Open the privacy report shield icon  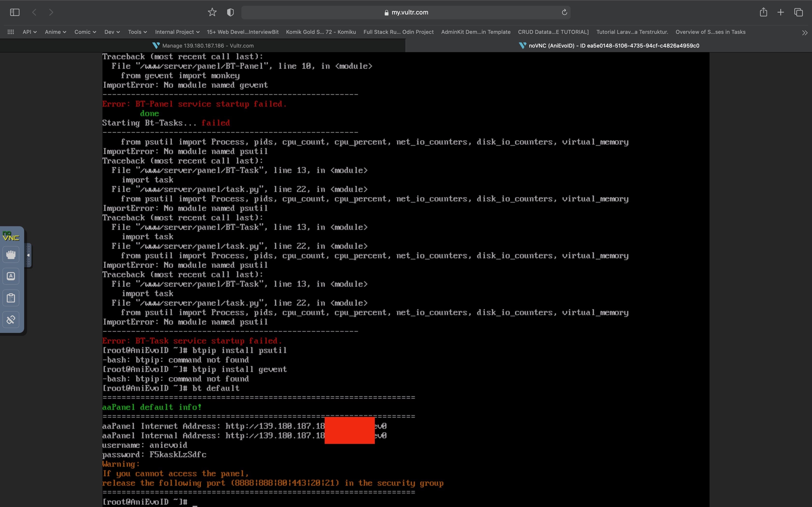click(230, 12)
